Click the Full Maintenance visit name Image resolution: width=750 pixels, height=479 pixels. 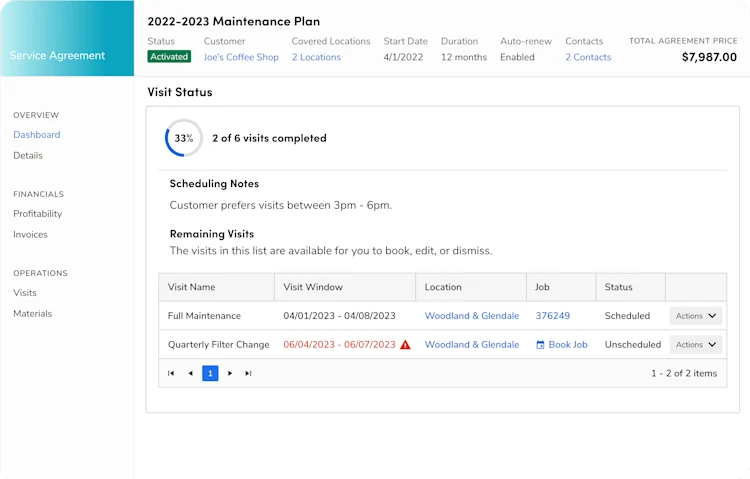click(204, 316)
